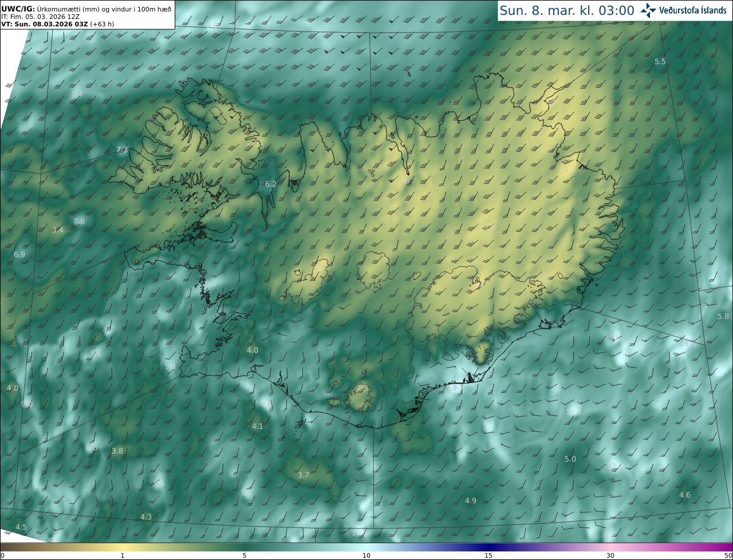The width and height of the screenshot is (733, 560).
Task: Click the colorbar tick label 15
Action: click(x=488, y=555)
